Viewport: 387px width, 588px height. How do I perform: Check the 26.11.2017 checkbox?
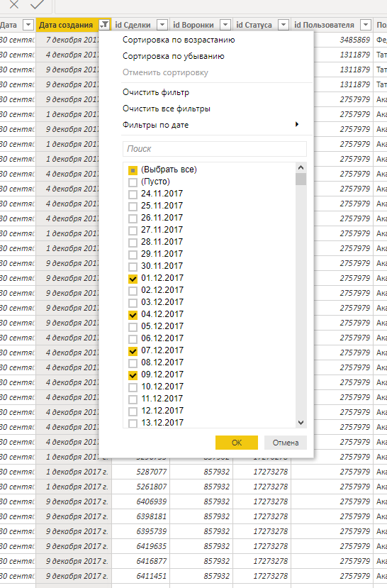coord(133,218)
